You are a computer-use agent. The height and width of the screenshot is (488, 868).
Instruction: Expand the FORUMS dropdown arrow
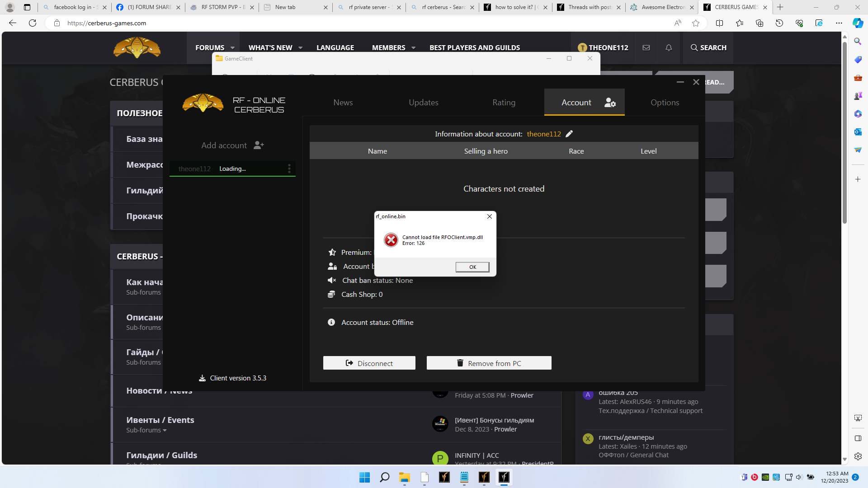[232, 47]
